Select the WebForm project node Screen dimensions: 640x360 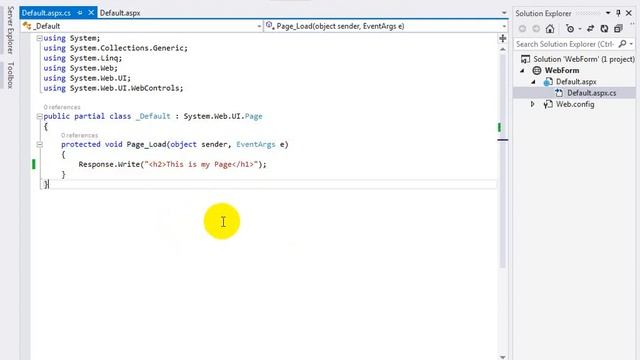(562, 70)
